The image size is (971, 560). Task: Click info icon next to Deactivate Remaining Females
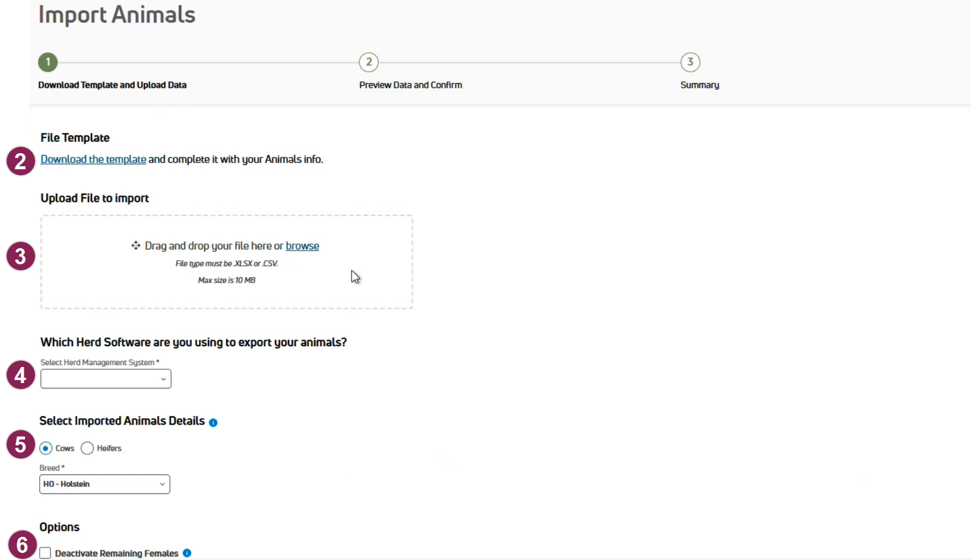[x=187, y=553]
